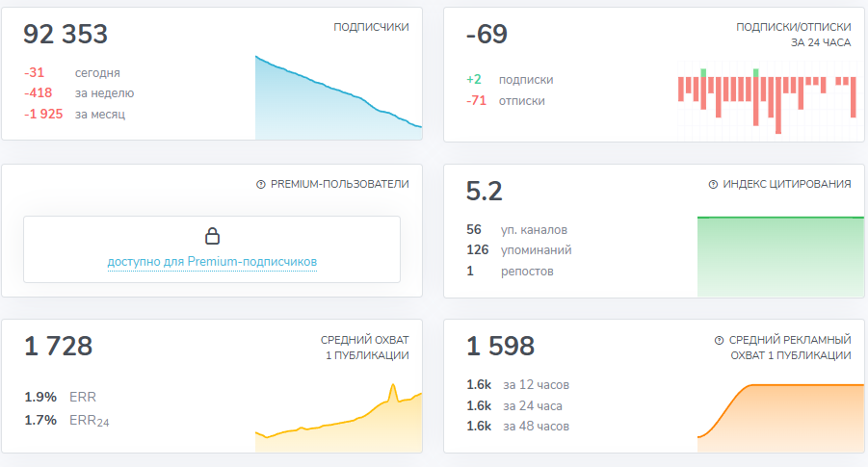Click the -1 925 за месяц value

(x=75, y=114)
